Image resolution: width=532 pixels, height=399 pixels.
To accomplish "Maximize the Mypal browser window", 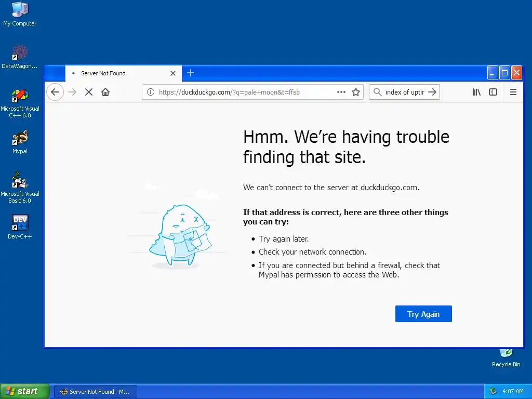I will 504,73.
